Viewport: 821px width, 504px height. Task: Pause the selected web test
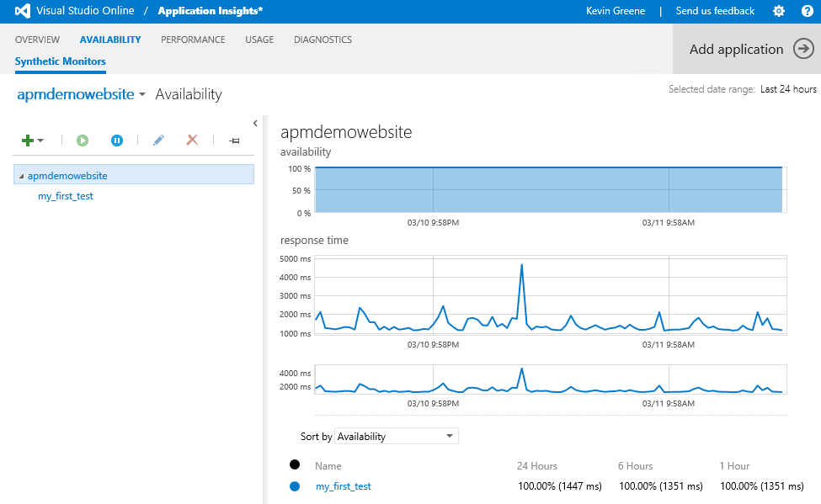tap(117, 140)
